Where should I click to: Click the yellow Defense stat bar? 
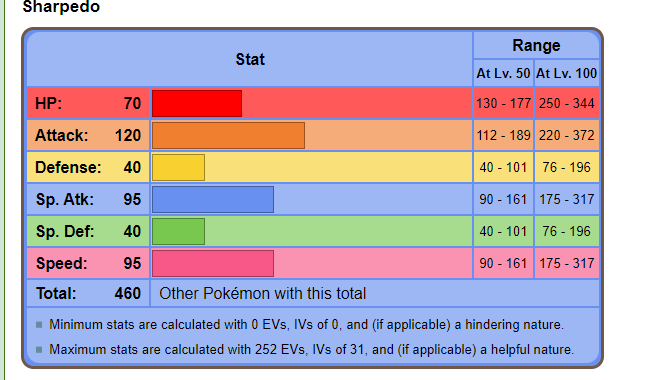(178, 167)
